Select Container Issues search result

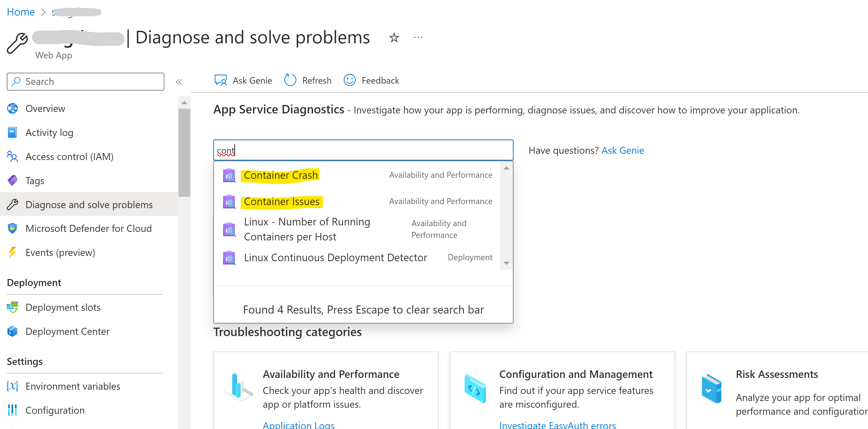[282, 202]
